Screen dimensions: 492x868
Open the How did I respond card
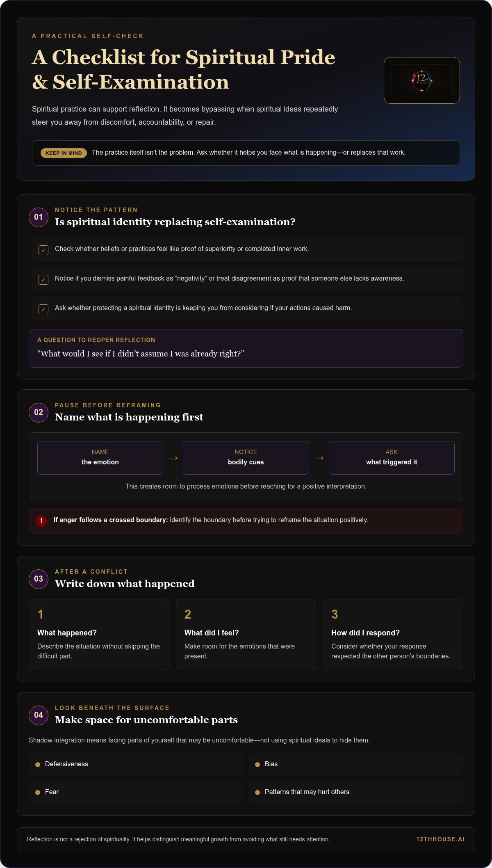[393, 635]
